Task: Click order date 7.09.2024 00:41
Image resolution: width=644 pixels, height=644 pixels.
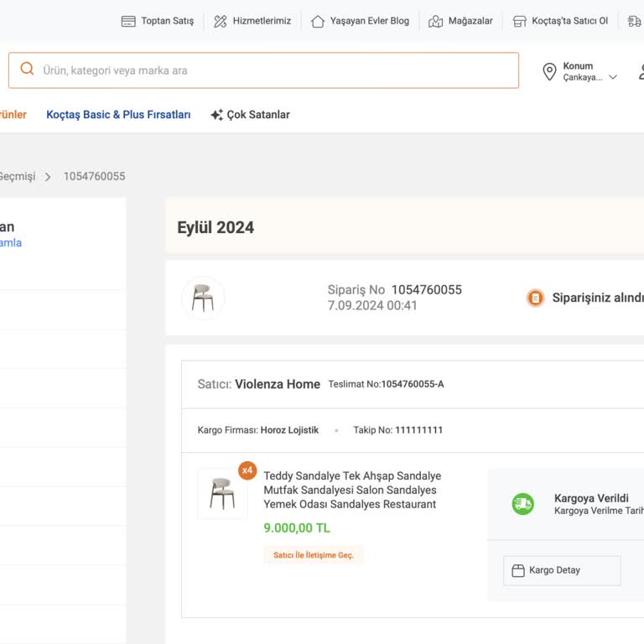Action: [372, 305]
